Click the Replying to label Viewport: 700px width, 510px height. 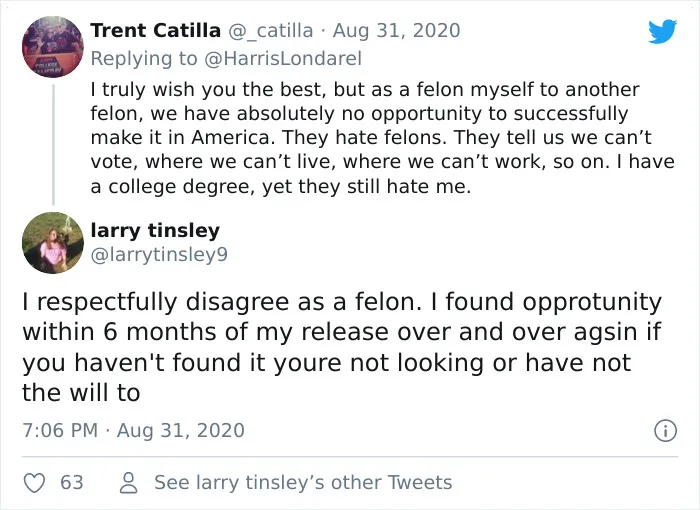(x=144, y=59)
